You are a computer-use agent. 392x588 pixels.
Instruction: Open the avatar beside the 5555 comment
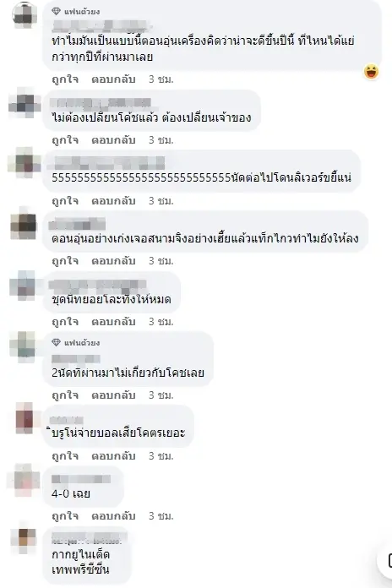pos(24,164)
